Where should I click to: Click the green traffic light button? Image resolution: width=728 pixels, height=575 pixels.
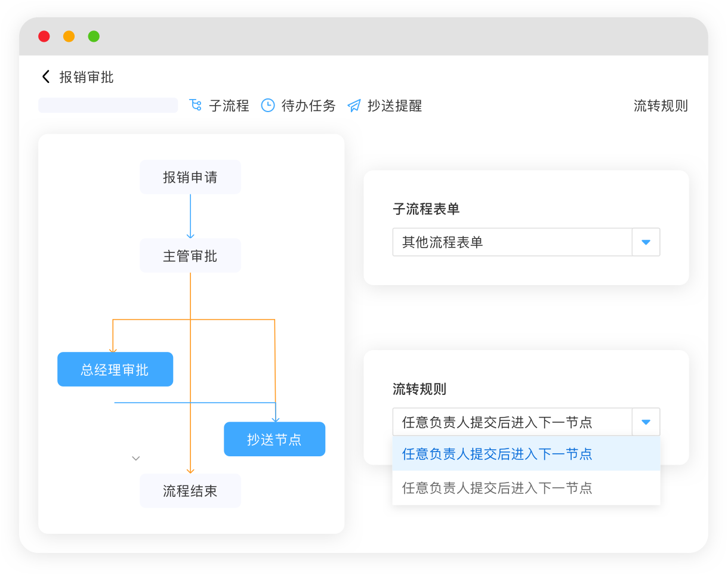(94, 36)
